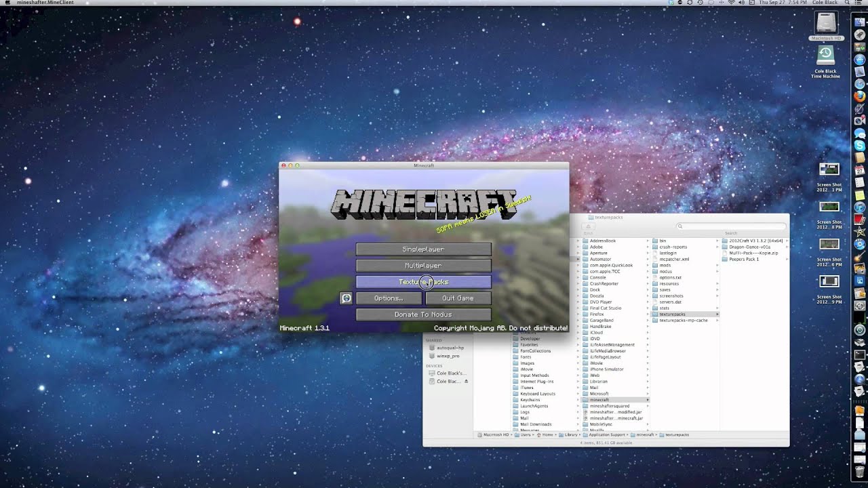Click Library in the Finder path bar

568,434
